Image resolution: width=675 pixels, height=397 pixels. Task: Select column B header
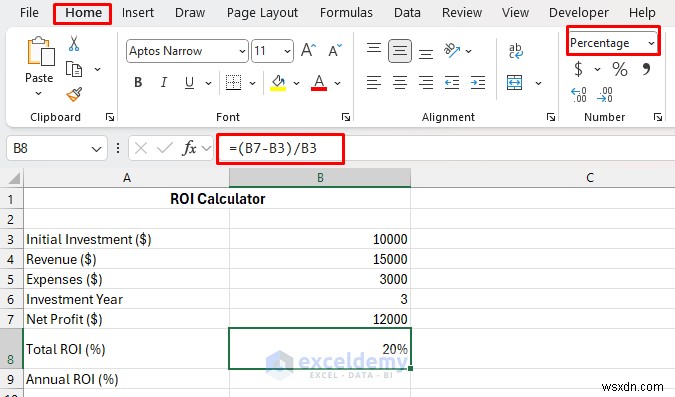(320, 178)
